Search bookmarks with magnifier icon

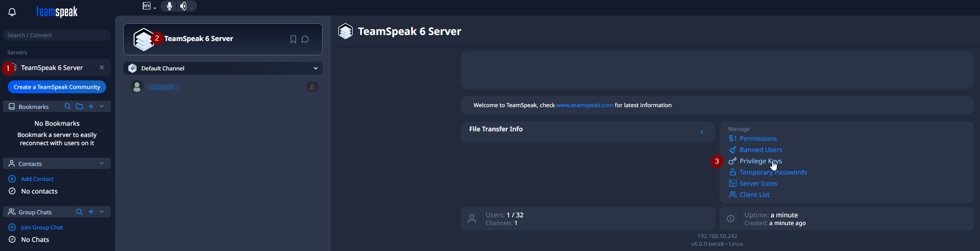pyautogui.click(x=68, y=106)
